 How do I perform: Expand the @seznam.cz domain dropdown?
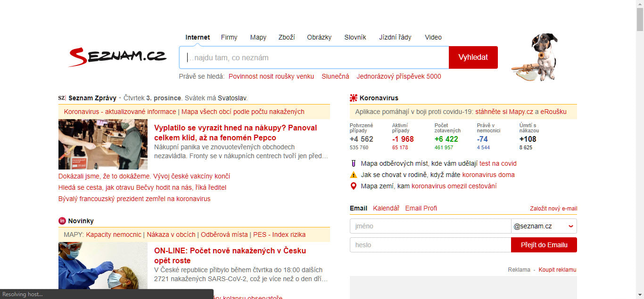(544, 226)
